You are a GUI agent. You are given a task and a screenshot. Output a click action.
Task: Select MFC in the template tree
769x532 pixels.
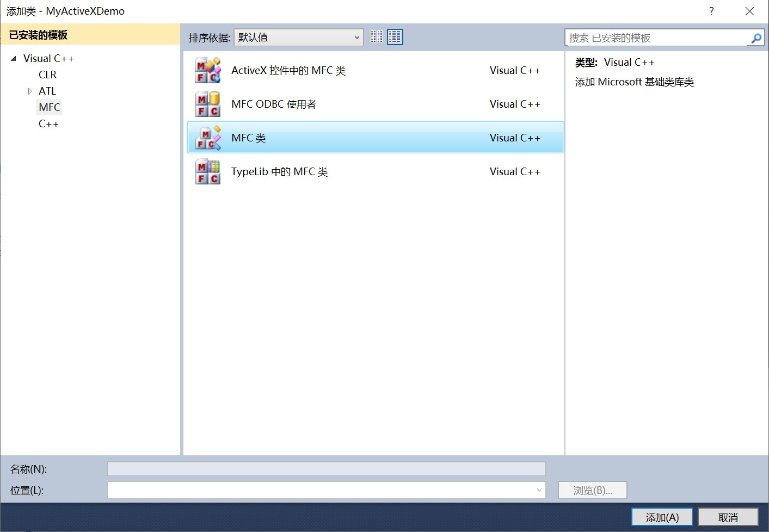(50, 107)
